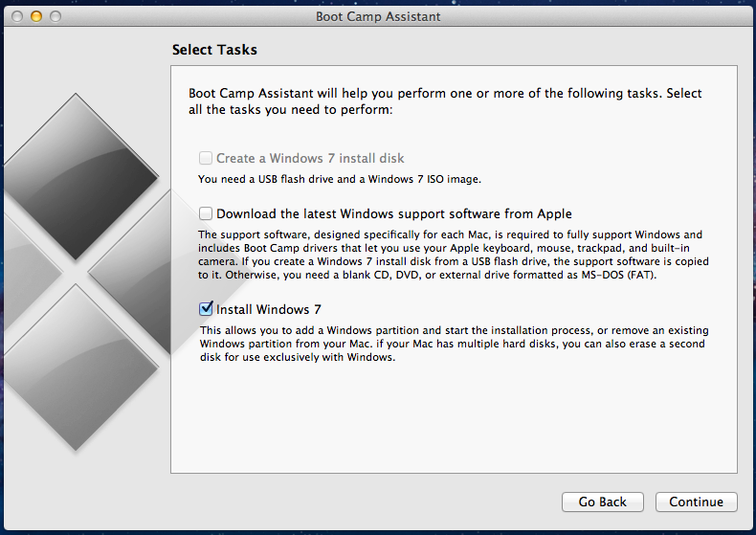Click the 'Boot Camp Assistant will help you' intro text
Viewport: 756px width, 535px height.
(x=445, y=101)
